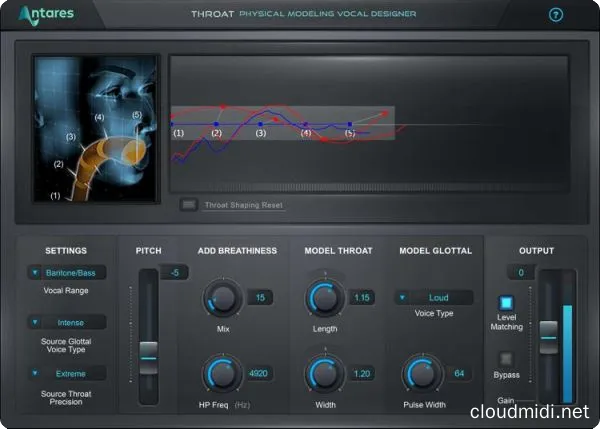Screen dimensions: 600x429
Task: Open the Source Glottal Voice Type Intense dropdown
Action: pos(67,323)
